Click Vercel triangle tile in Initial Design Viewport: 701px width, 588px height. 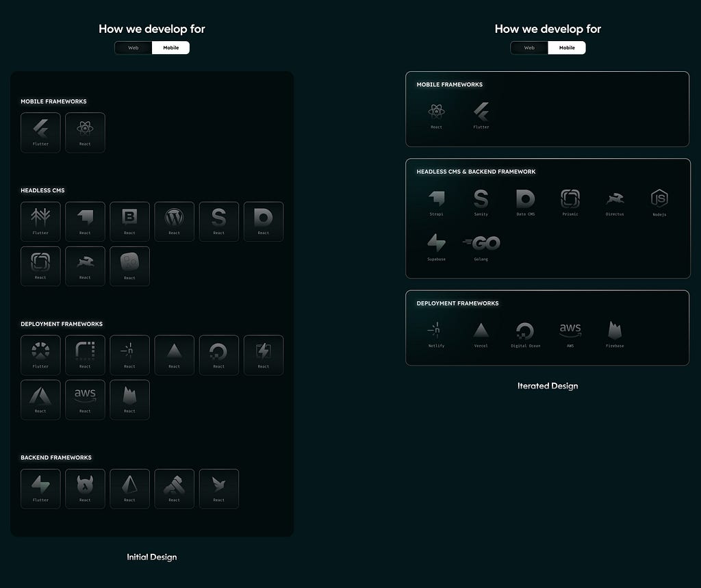coord(175,355)
